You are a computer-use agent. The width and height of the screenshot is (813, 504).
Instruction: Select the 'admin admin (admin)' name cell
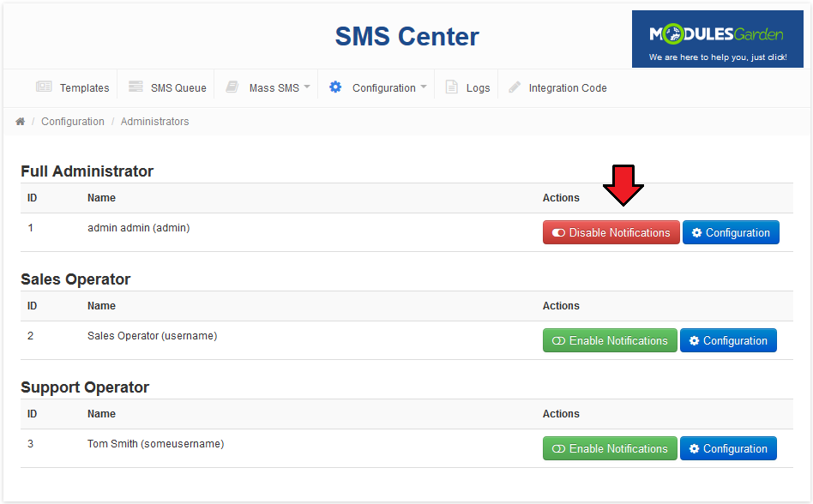pyautogui.click(x=138, y=228)
